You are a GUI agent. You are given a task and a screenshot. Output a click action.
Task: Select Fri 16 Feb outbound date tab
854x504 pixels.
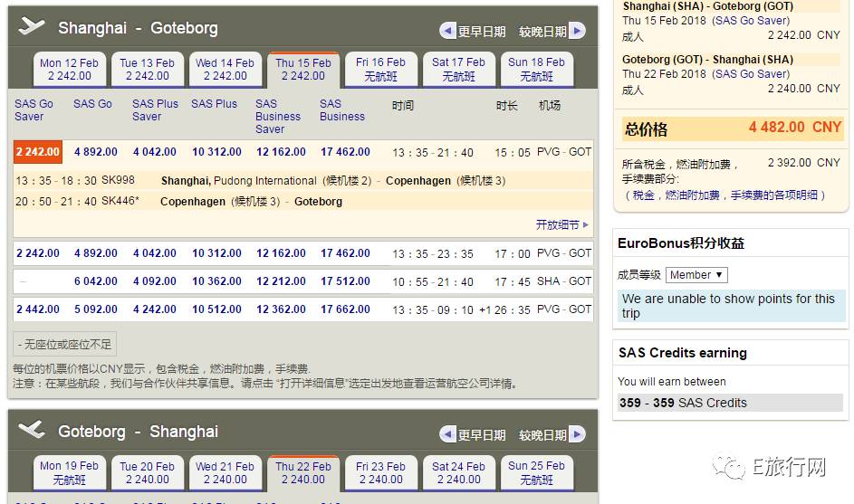380,69
